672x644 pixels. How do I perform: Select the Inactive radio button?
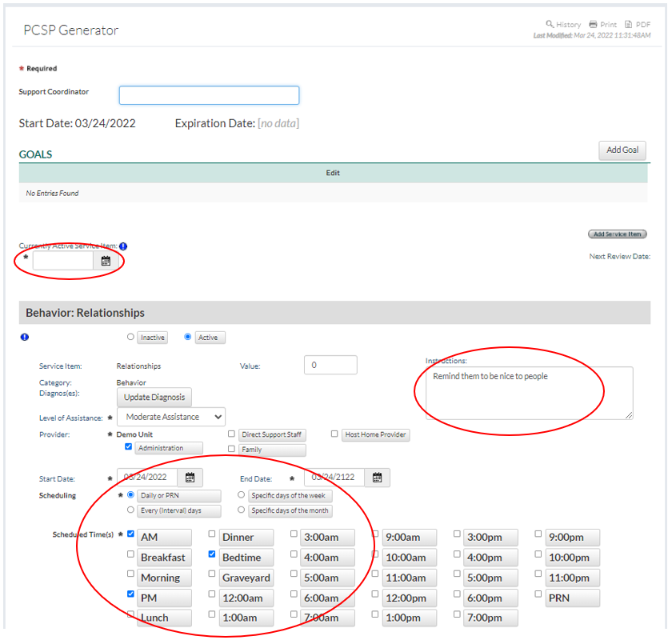point(130,338)
